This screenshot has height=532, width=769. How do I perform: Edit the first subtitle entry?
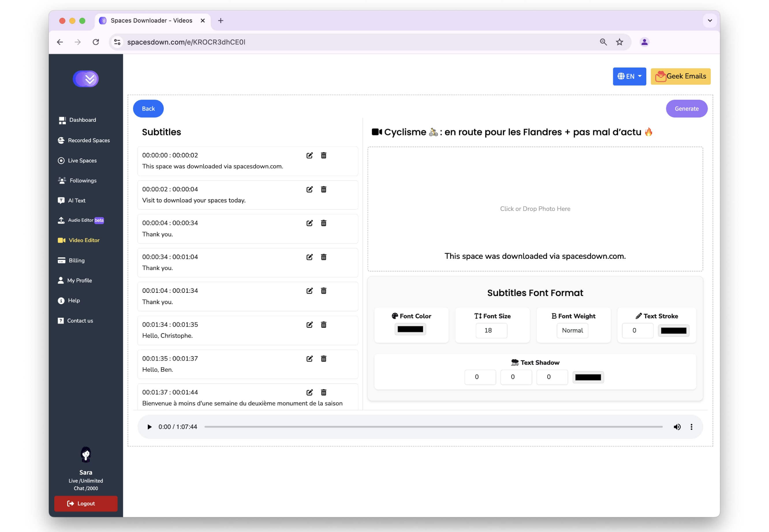tap(309, 155)
